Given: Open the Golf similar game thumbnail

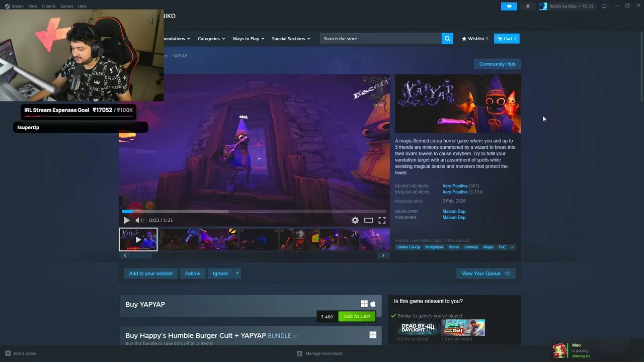Looking at the screenshot, I should 463,328.
